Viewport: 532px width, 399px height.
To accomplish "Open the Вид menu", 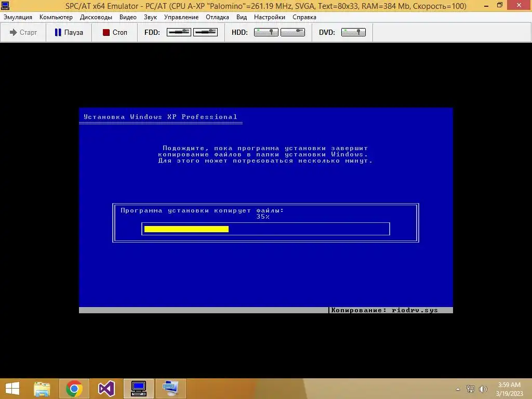I will 242,17.
